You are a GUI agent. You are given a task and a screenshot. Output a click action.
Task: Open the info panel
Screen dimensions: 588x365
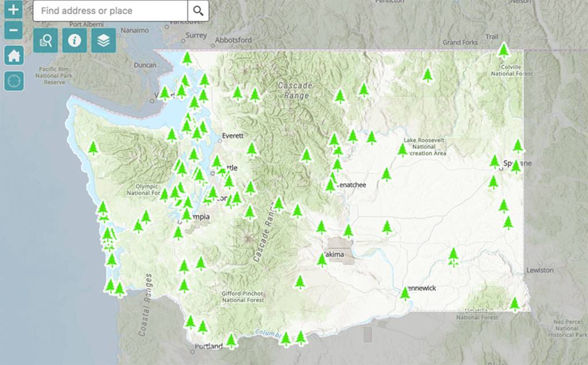tap(74, 40)
